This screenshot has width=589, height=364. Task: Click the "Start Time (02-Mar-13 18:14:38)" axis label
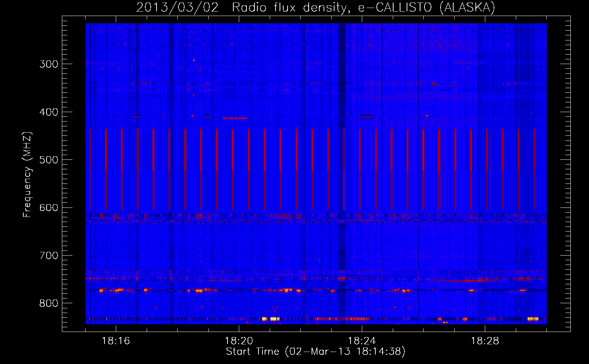[x=316, y=352]
